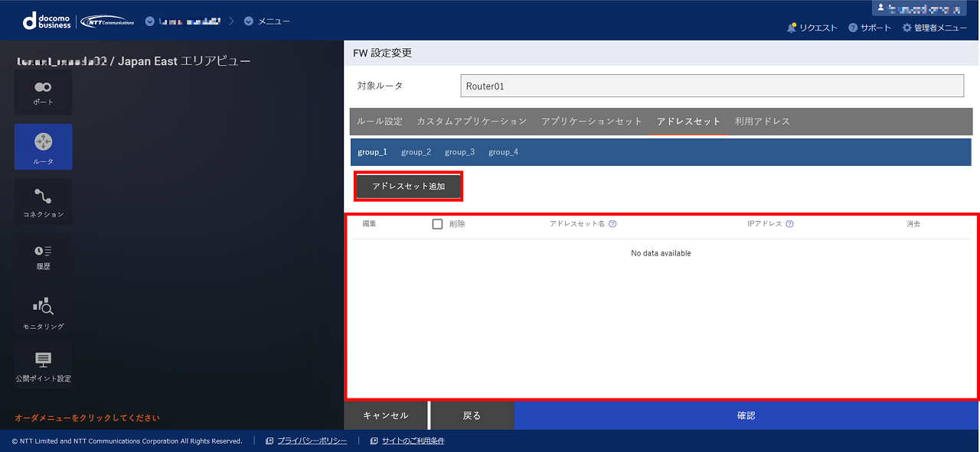Click the 確認 button
Viewport: 980px width, 452px height.
(x=746, y=415)
